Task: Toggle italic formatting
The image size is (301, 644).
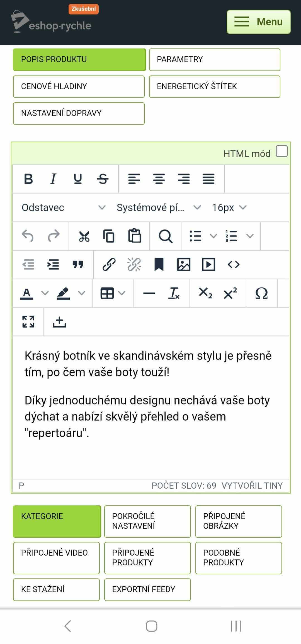Action: click(x=53, y=179)
